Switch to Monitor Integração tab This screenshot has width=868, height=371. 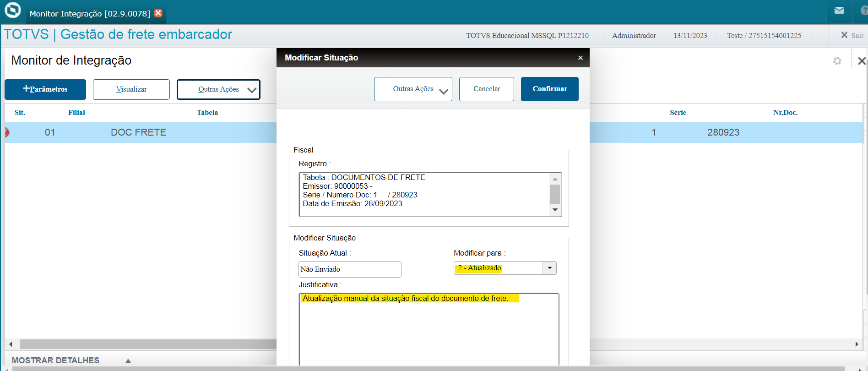(x=90, y=14)
